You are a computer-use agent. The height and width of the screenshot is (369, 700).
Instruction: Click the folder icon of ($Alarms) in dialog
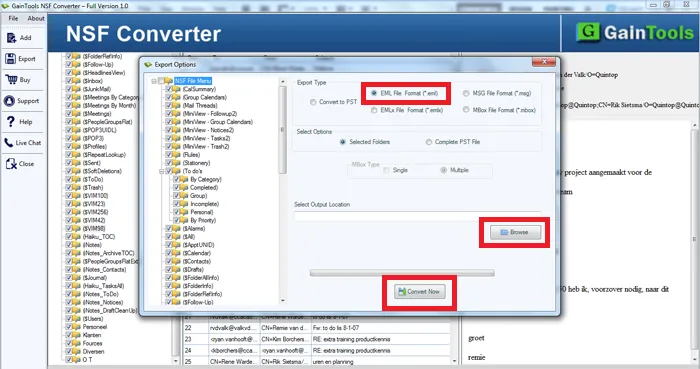click(x=177, y=228)
